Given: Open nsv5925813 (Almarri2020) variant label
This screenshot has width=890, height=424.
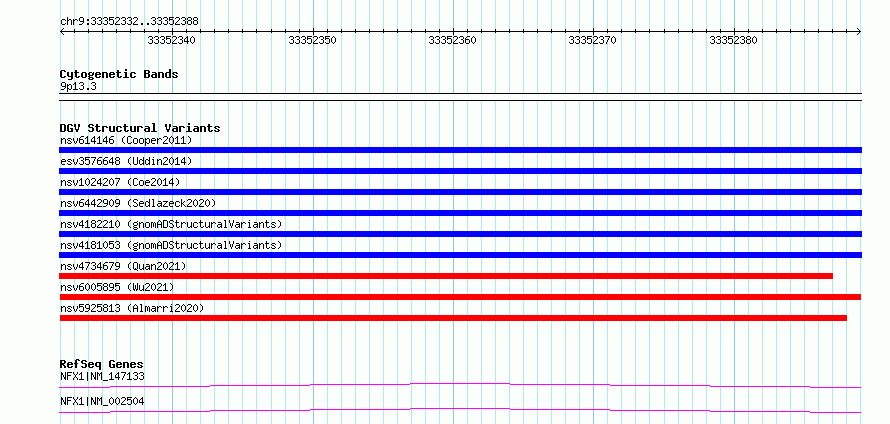Looking at the screenshot, I should (x=132, y=308).
